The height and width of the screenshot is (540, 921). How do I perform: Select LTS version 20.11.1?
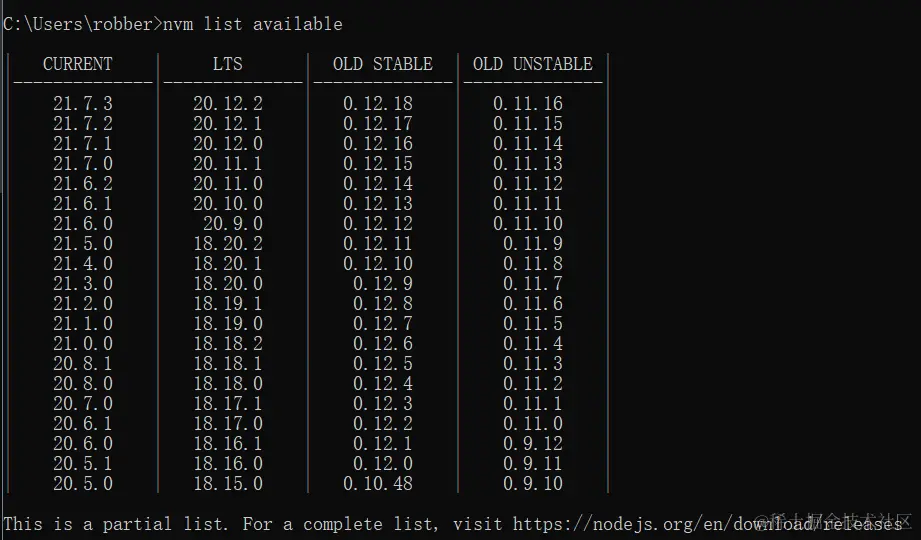(228, 164)
